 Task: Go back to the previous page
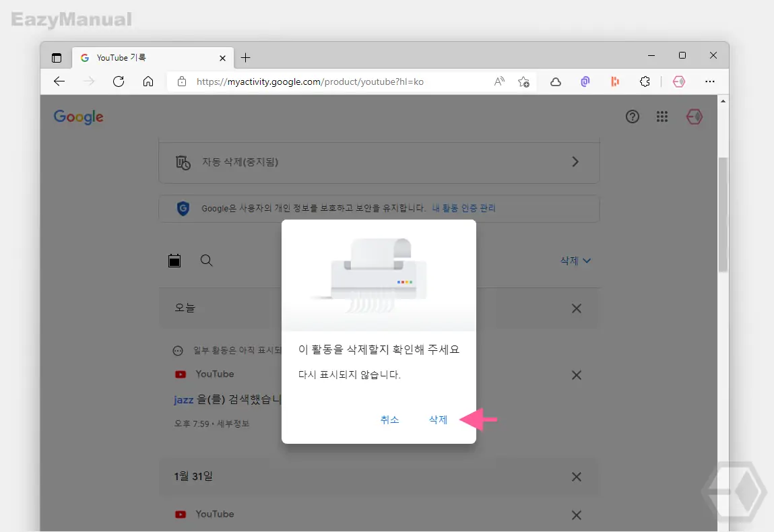59,81
